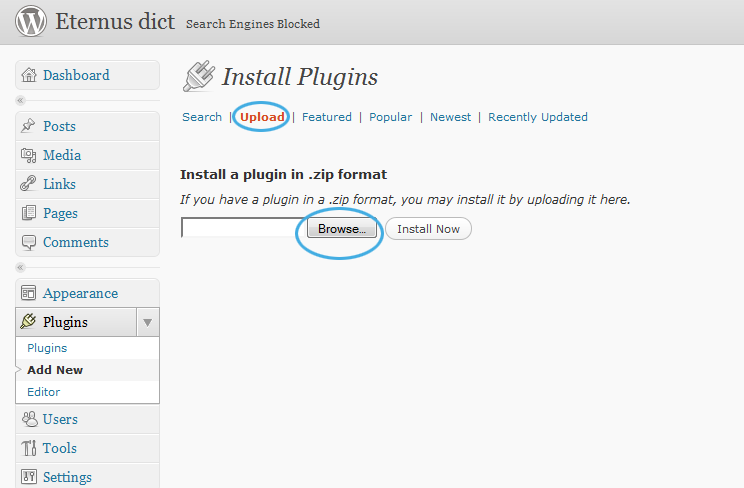The width and height of the screenshot is (744, 488).
Task: Click the Pages document icon
Action: click(x=28, y=213)
